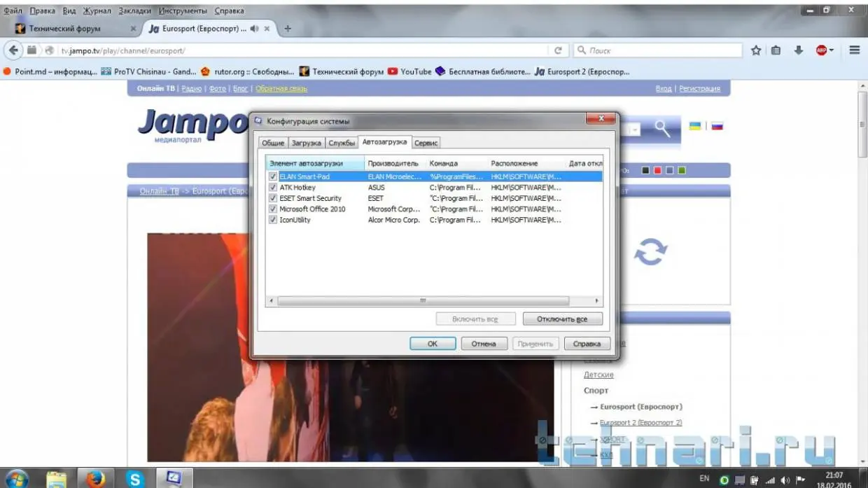Open Радио link in Jampo header
This screenshot has height=488, width=868.
click(192, 89)
